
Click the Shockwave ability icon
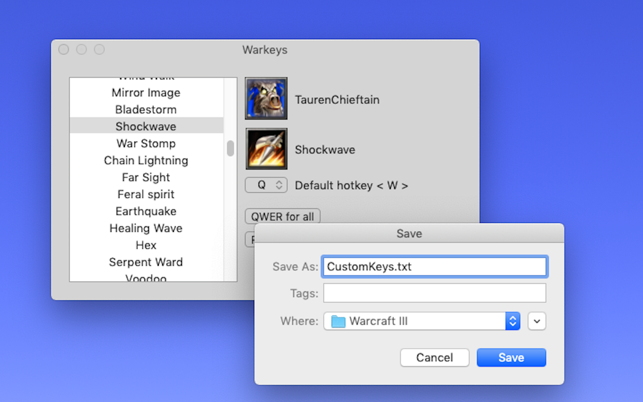tap(266, 149)
